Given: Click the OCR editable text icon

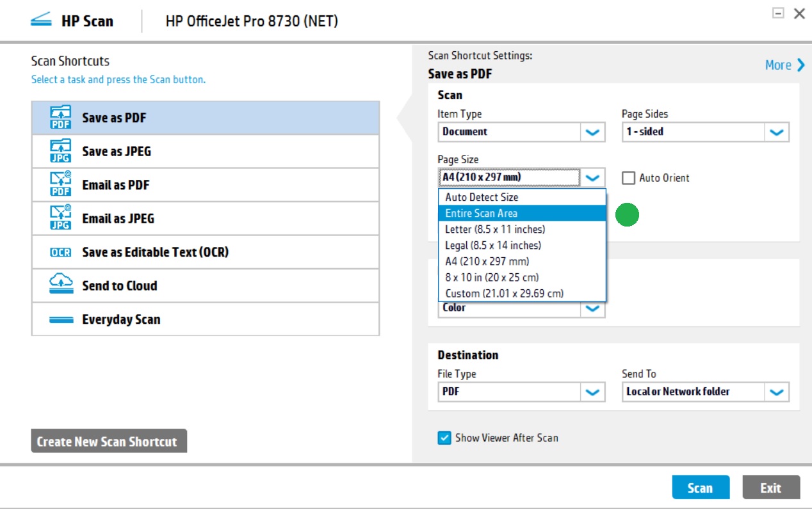Looking at the screenshot, I should click(x=61, y=252).
